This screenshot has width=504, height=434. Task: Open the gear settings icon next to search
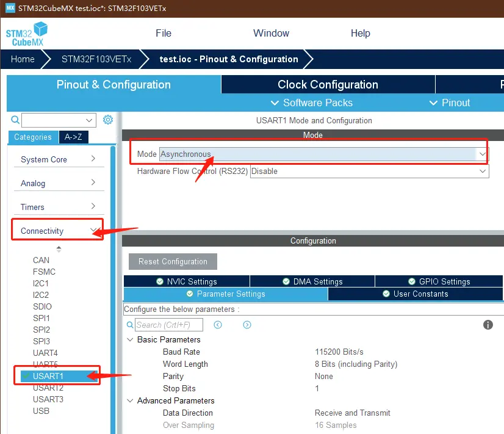tap(108, 120)
